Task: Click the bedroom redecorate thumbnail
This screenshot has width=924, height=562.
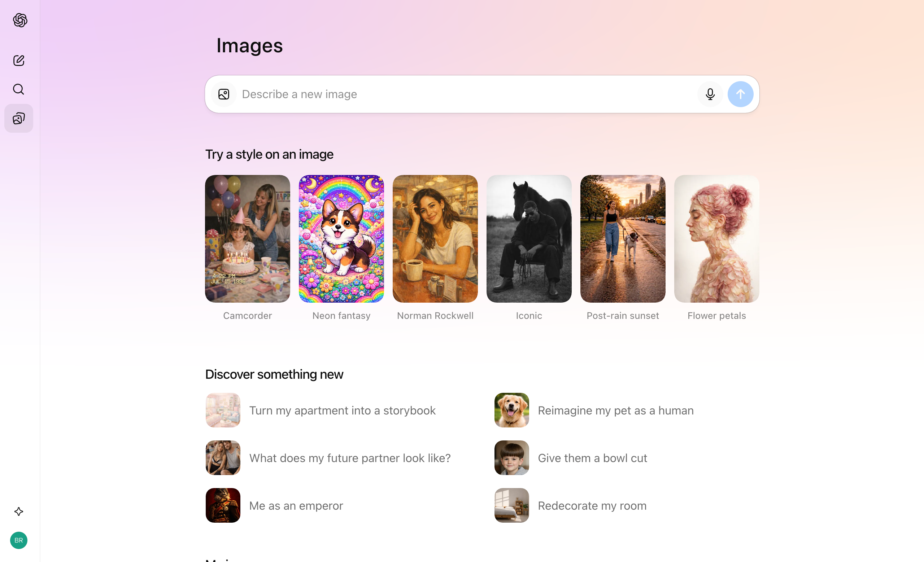Action: 512,505
